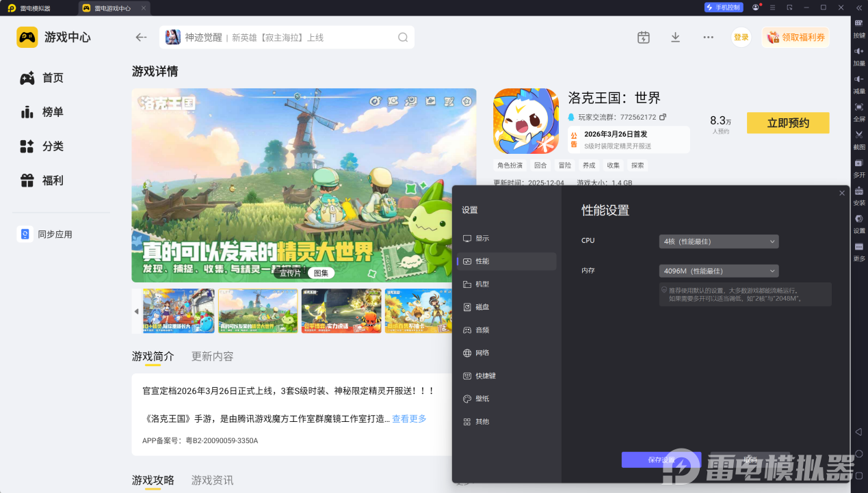Select the first gallery thumbnail with blue-haired girl
The image size is (868, 493).
[x=179, y=311]
